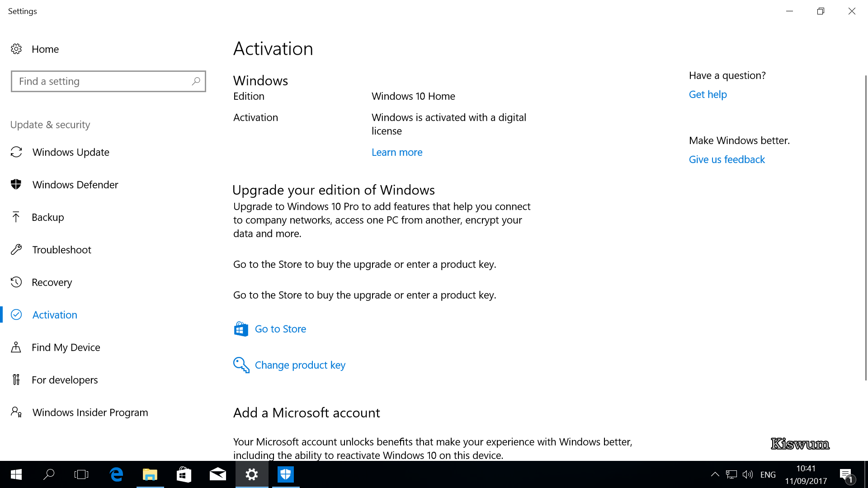Click the Troubleshoot wrench icon
This screenshot has width=868, height=488.
(x=16, y=249)
